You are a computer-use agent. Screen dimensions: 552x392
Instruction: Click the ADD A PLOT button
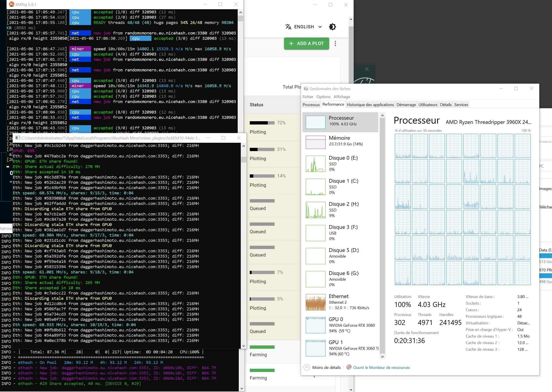[x=306, y=43]
